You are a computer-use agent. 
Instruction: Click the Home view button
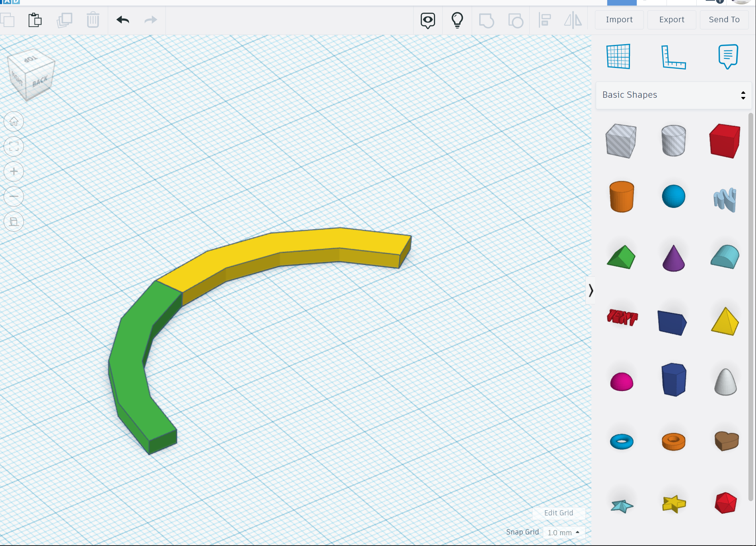[x=14, y=122]
